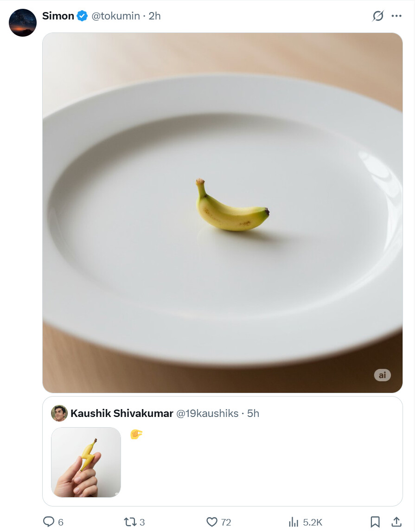Viewport: 416px width, 532px height.
Task: Open the 2h timestamp link
Action: (x=154, y=16)
